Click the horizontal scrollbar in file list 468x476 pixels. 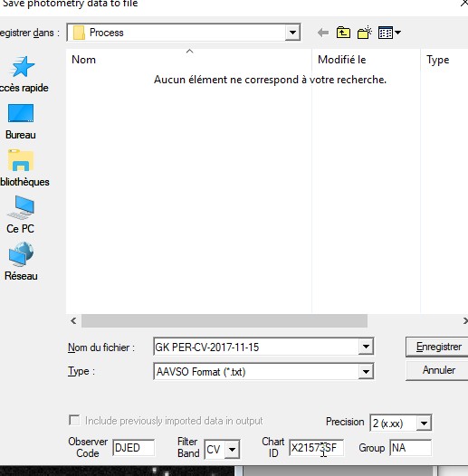[x=224, y=321]
